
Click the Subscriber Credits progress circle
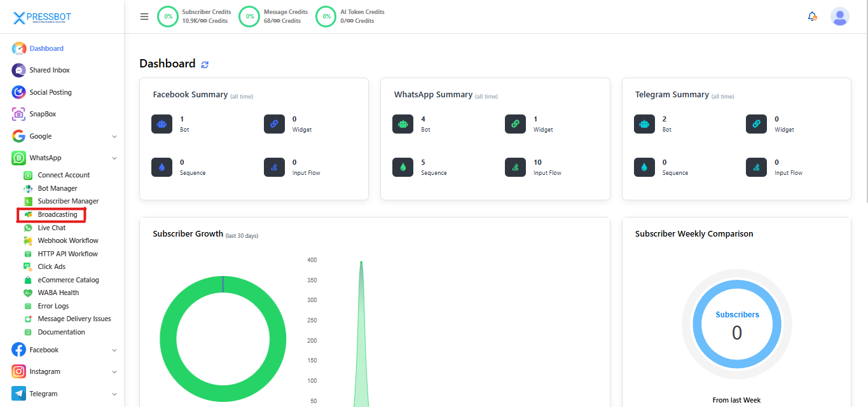pyautogui.click(x=168, y=17)
